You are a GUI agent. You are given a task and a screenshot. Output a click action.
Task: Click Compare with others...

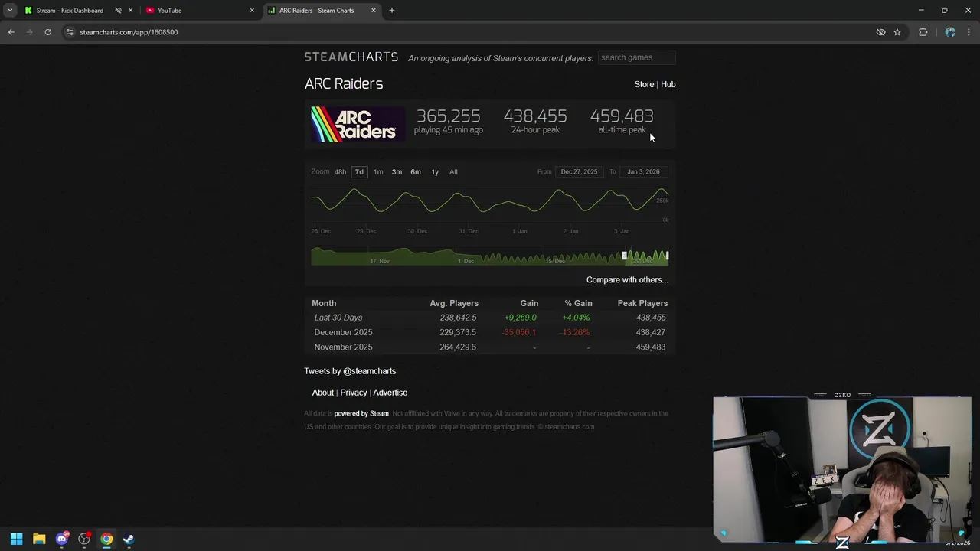[627, 280]
